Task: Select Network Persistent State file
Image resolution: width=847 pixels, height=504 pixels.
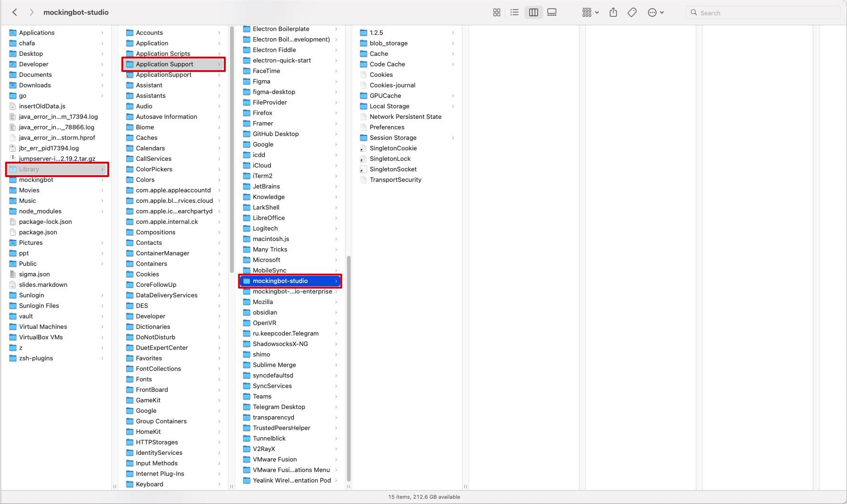Action: (x=408, y=116)
